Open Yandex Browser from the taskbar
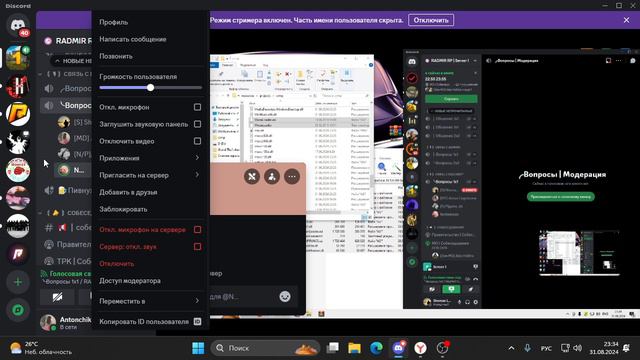Screen dimensions: 640x360 (420, 348)
